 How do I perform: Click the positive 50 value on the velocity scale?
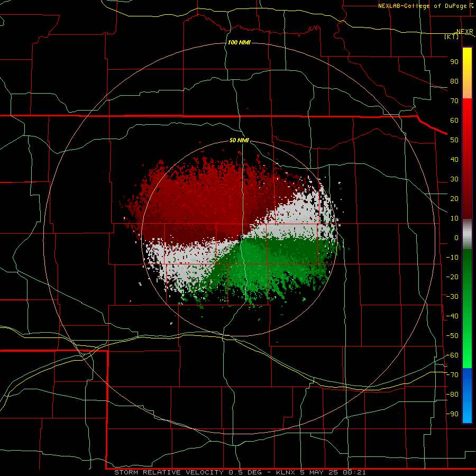point(454,140)
